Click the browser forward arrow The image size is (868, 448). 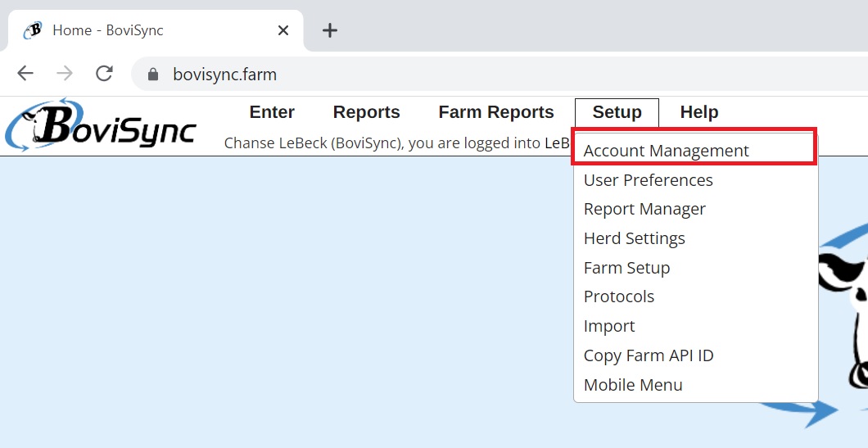point(65,73)
